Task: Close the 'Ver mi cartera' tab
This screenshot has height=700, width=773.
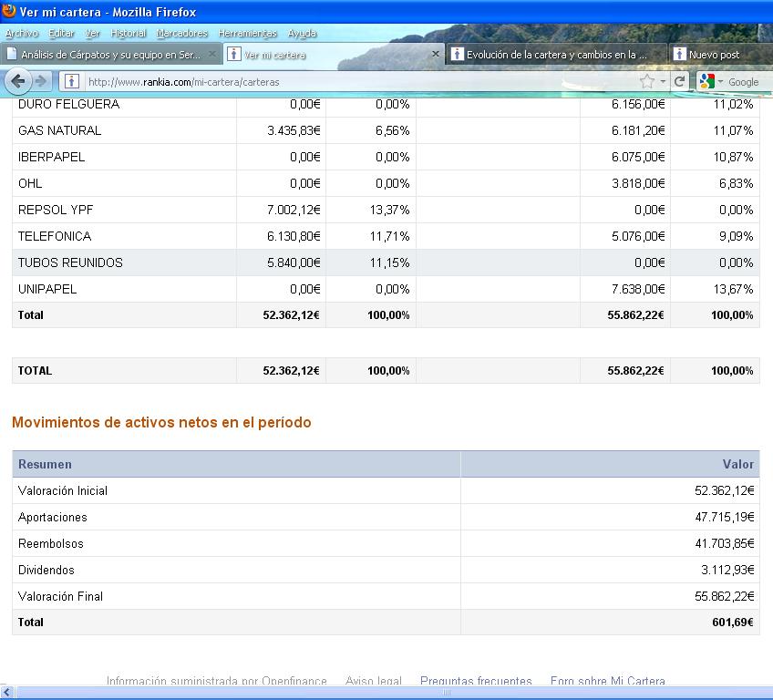Action: [435, 55]
